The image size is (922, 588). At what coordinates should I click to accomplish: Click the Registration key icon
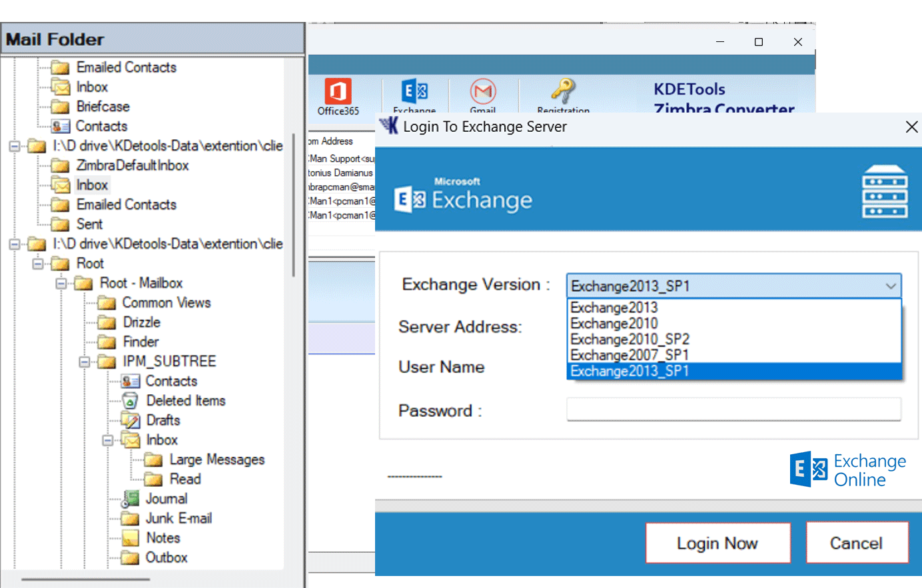[563, 91]
